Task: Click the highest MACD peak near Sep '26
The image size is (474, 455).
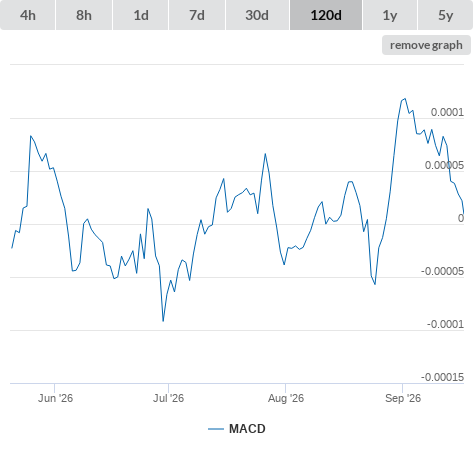Action: (405, 99)
